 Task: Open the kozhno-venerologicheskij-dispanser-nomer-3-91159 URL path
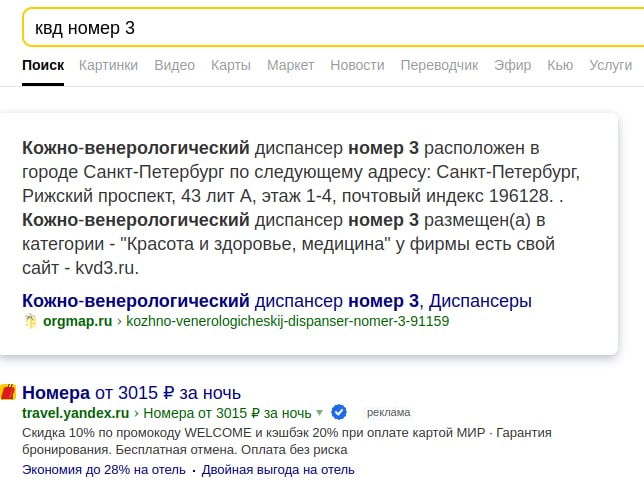coord(288,321)
